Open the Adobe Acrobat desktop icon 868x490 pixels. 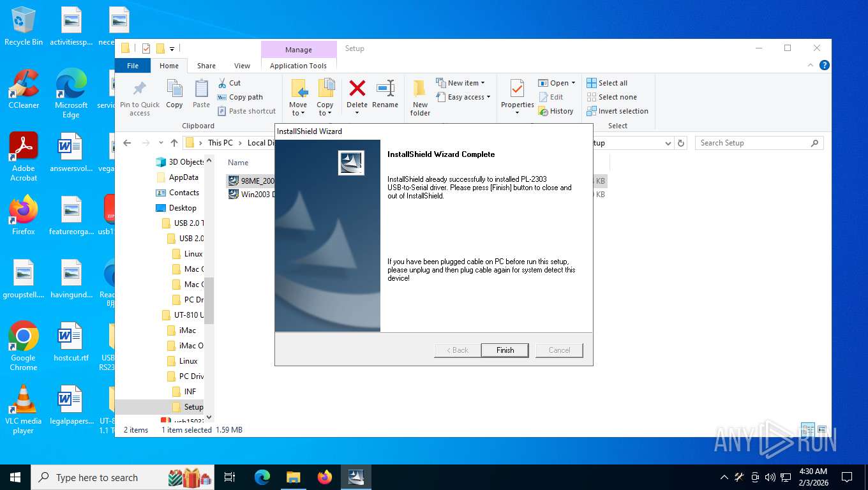pos(24,157)
